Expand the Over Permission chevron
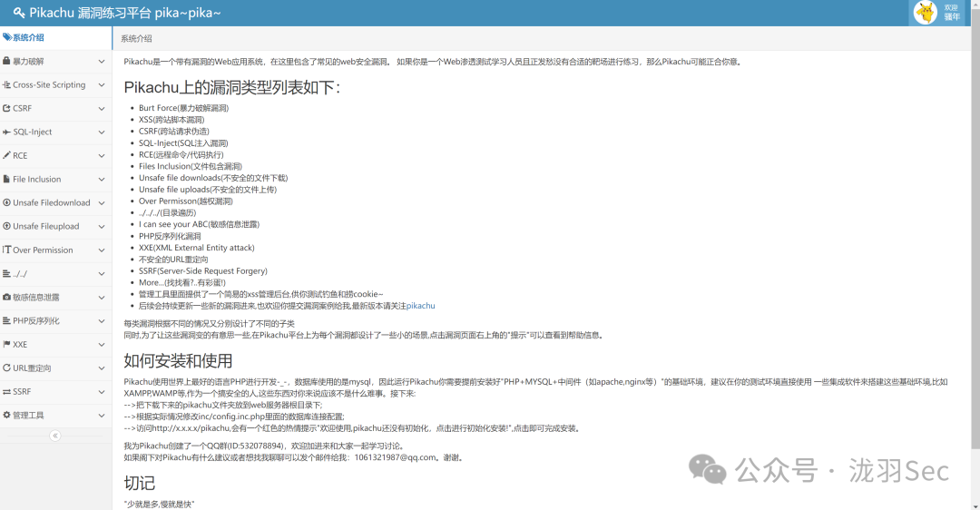Viewport: 980px width, 510px height. (x=102, y=250)
